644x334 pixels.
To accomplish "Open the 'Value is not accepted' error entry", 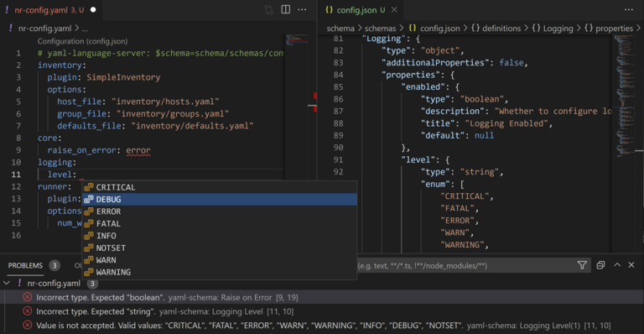I will (323, 326).
